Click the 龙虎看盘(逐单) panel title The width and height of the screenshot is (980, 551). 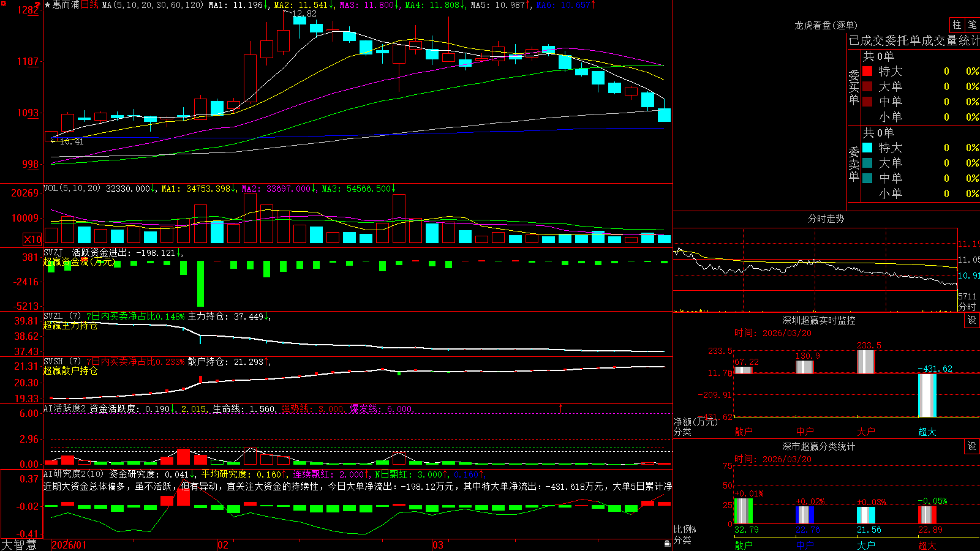(826, 25)
